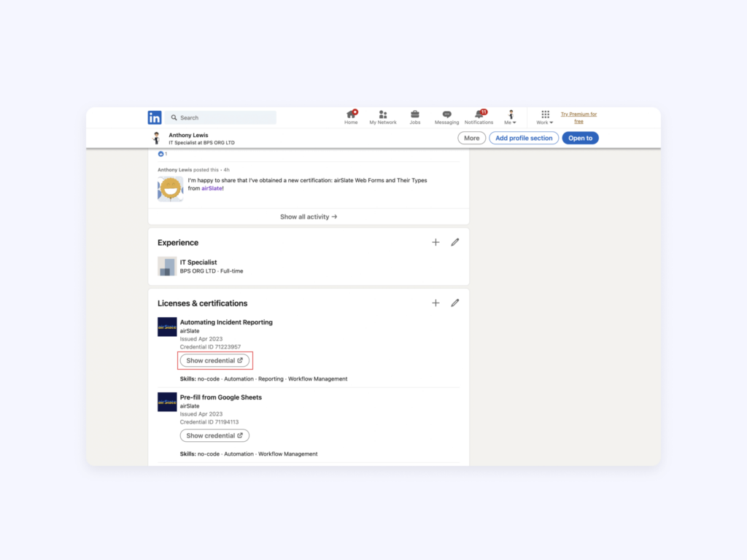Open the More options button

[x=471, y=138]
